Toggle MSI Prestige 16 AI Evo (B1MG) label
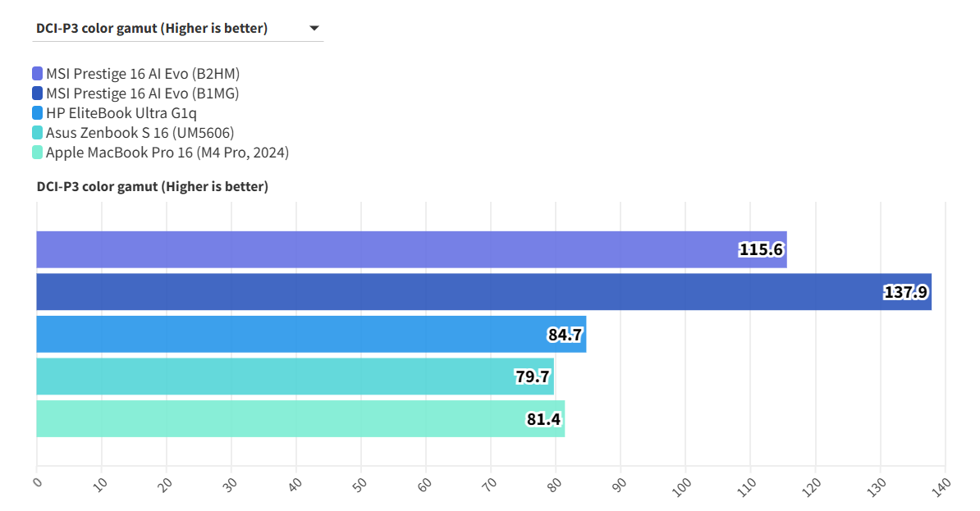 point(143,94)
